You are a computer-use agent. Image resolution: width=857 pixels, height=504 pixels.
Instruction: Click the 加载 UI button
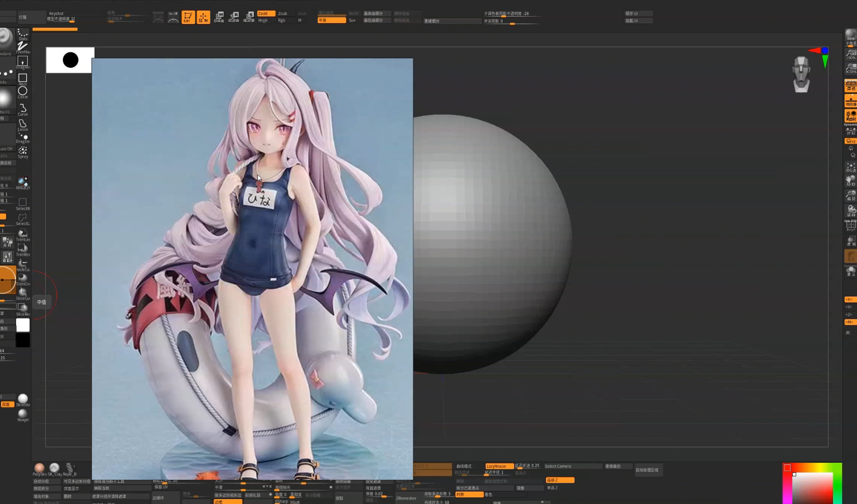tap(638, 21)
